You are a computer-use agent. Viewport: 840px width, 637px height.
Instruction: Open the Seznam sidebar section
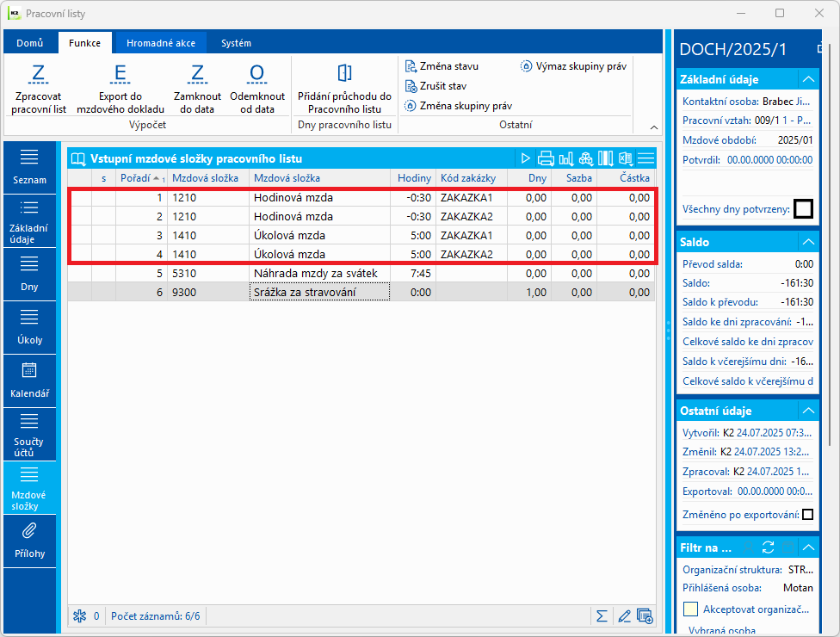tap(29, 168)
